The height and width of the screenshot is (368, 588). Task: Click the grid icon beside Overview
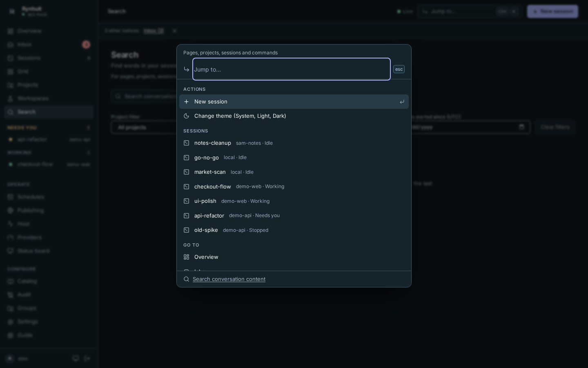tap(186, 257)
